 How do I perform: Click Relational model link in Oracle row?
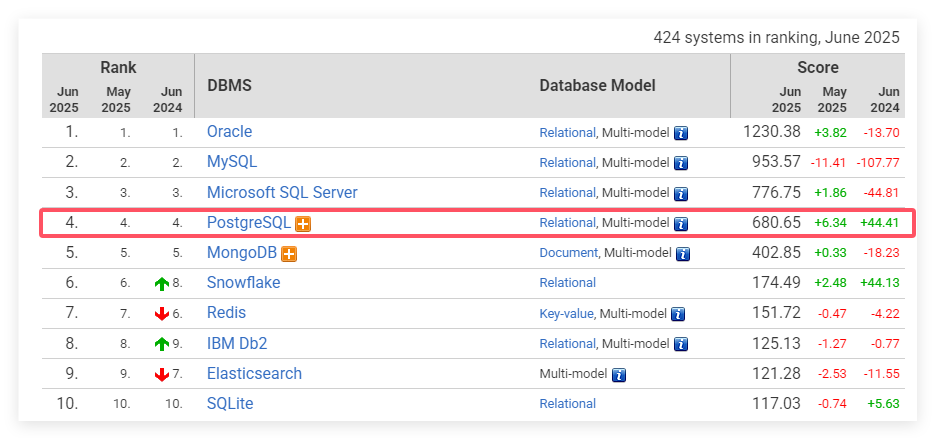point(567,133)
